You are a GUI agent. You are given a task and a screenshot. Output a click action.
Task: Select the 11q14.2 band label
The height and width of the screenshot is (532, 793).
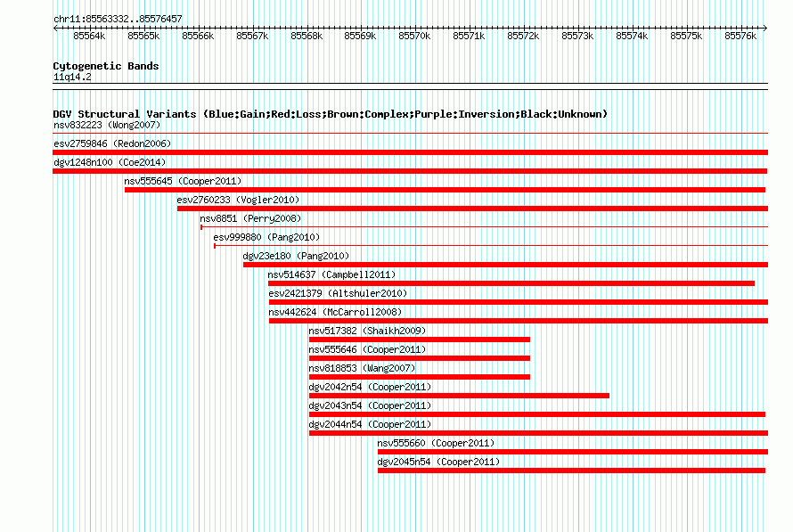72,77
